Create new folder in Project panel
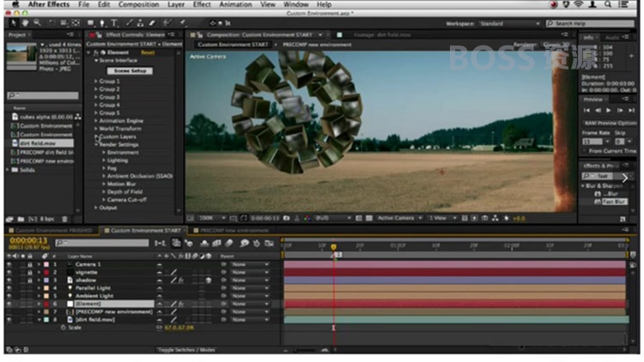The height and width of the screenshot is (362, 644). point(21,219)
